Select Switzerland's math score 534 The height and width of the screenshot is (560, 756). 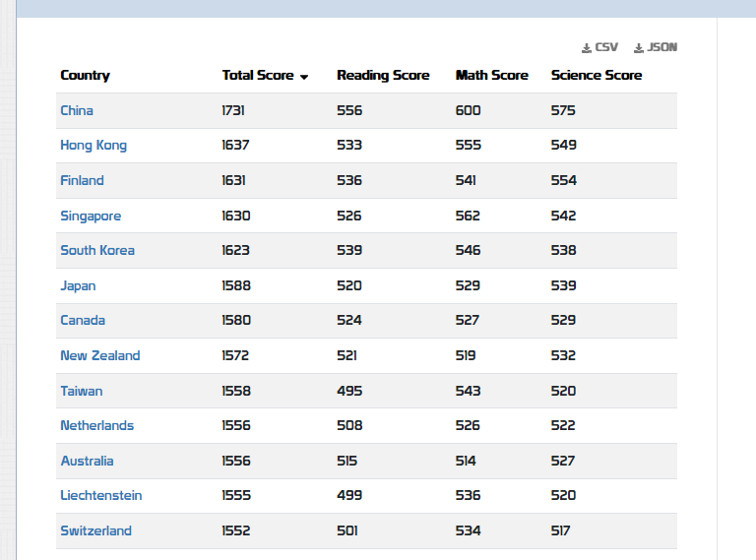469,530
